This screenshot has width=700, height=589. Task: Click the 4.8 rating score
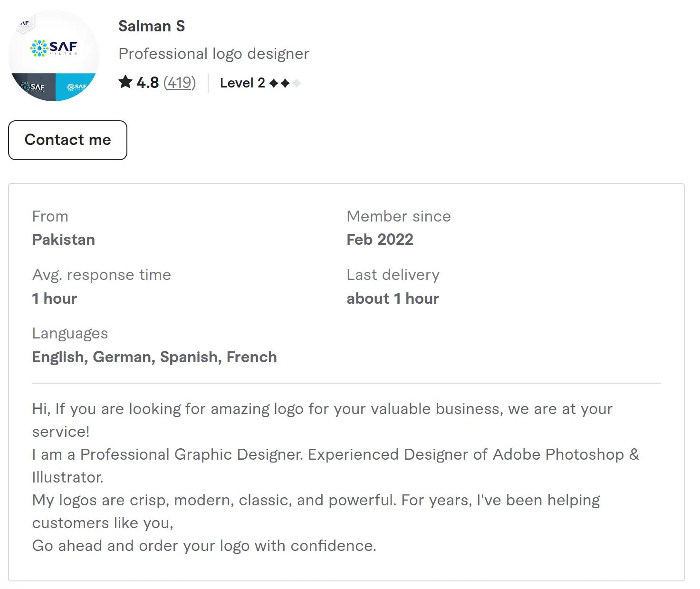[x=148, y=83]
